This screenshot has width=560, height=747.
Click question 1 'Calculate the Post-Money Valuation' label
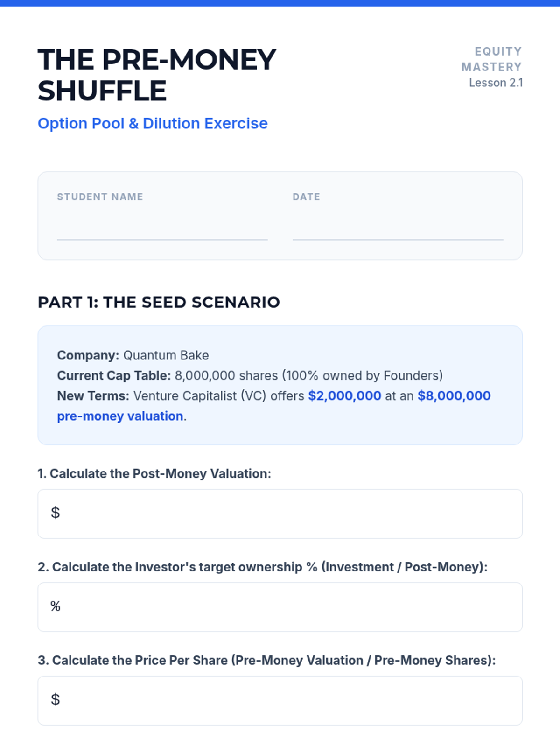[154, 473]
